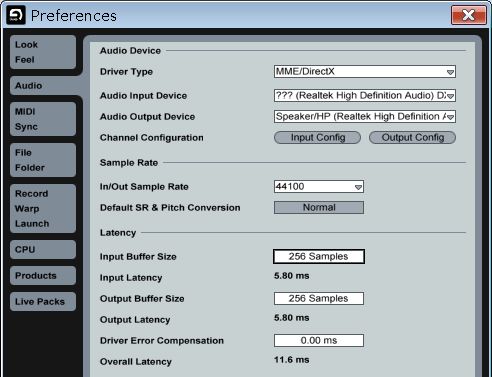Click the Output Config button
This screenshot has height=377, width=492.
point(412,138)
